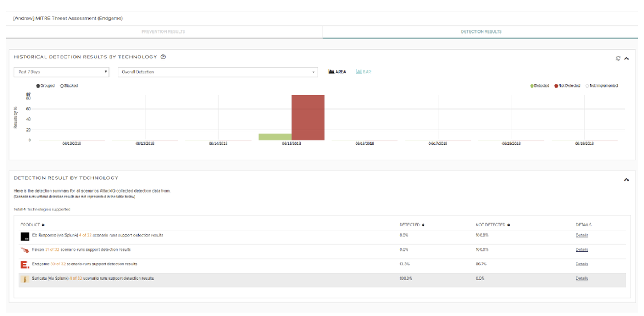Click the Falcon product logo

click(25, 250)
